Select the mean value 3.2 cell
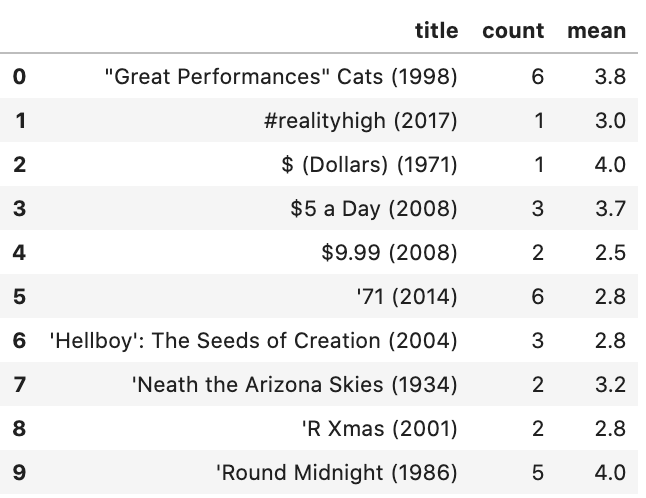Image resolution: width=646 pixels, height=498 pixels. click(610, 385)
